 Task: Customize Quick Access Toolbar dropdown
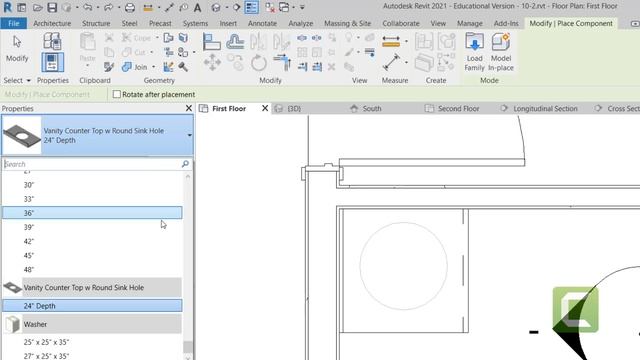pos(302,7)
